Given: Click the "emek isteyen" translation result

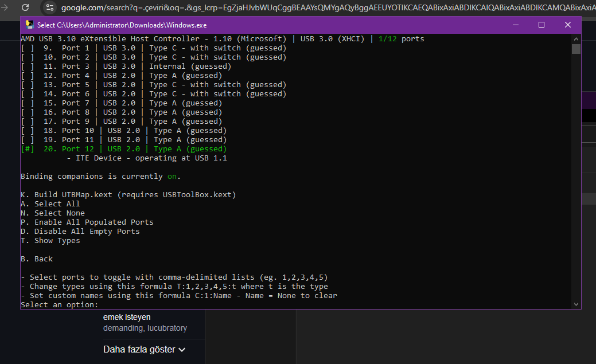Looking at the screenshot, I should (x=127, y=317).
